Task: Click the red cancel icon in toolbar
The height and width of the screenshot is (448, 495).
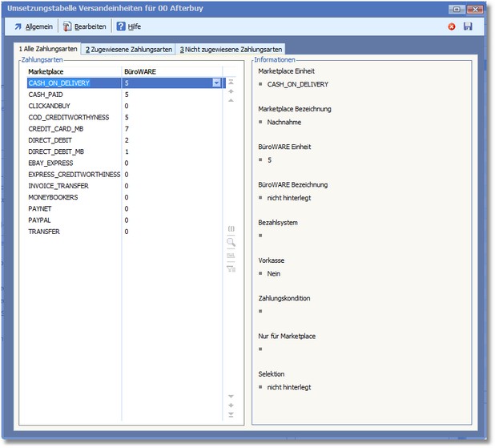Action: [x=452, y=26]
